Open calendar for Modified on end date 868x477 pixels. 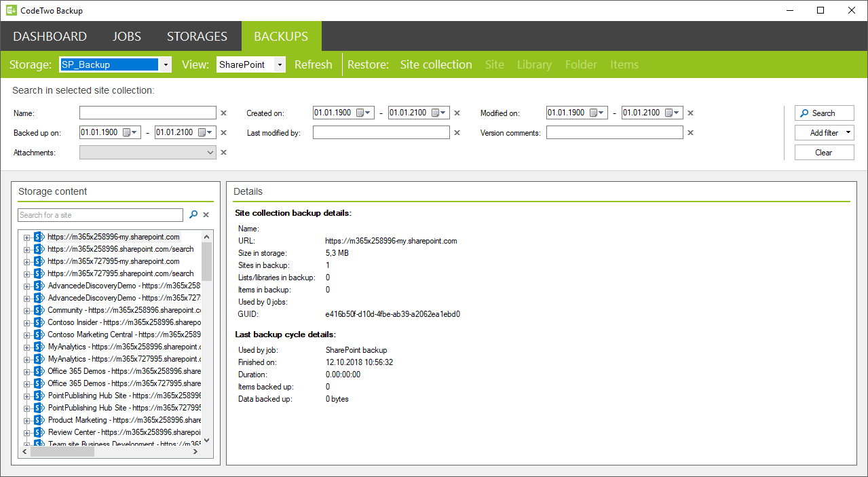[673, 113]
